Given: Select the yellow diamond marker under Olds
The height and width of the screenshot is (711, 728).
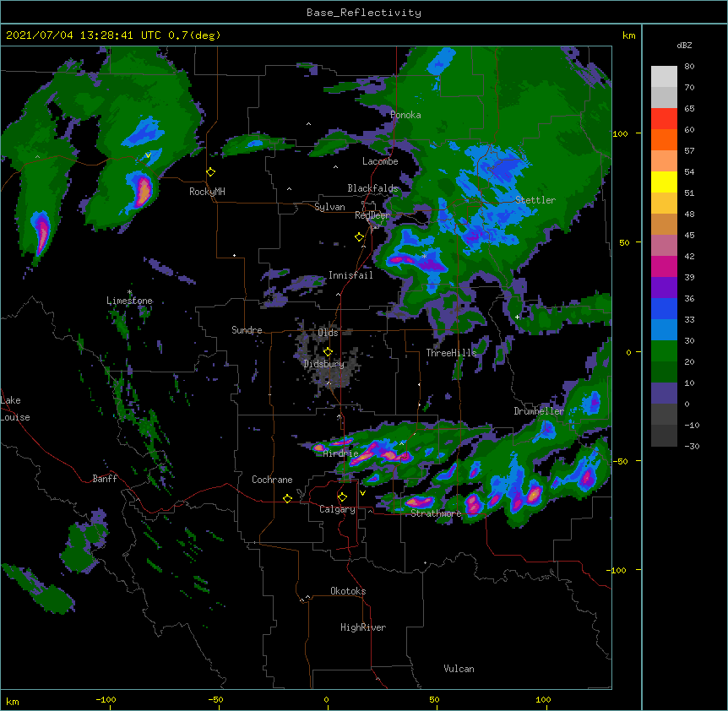Looking at the screenshot, I should tap(328, 352).
